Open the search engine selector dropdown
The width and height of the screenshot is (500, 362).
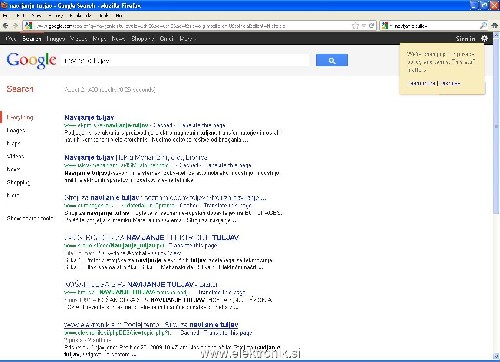386,26
